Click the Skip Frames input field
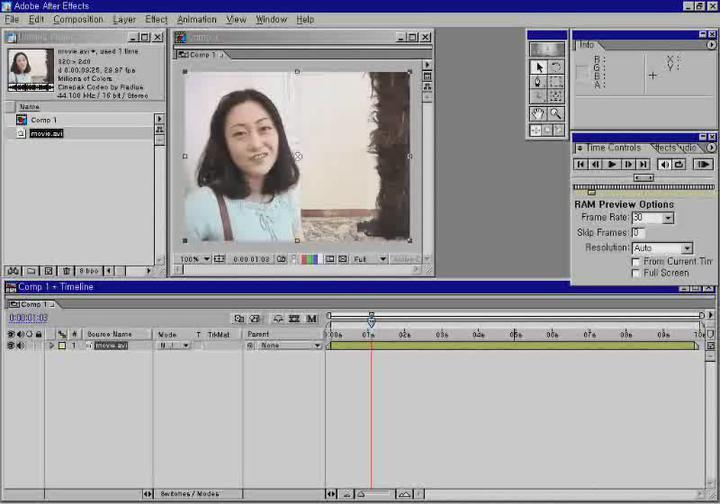Image resolution: width=720 pixels, height=504 pixels. (x=639, y=233)
